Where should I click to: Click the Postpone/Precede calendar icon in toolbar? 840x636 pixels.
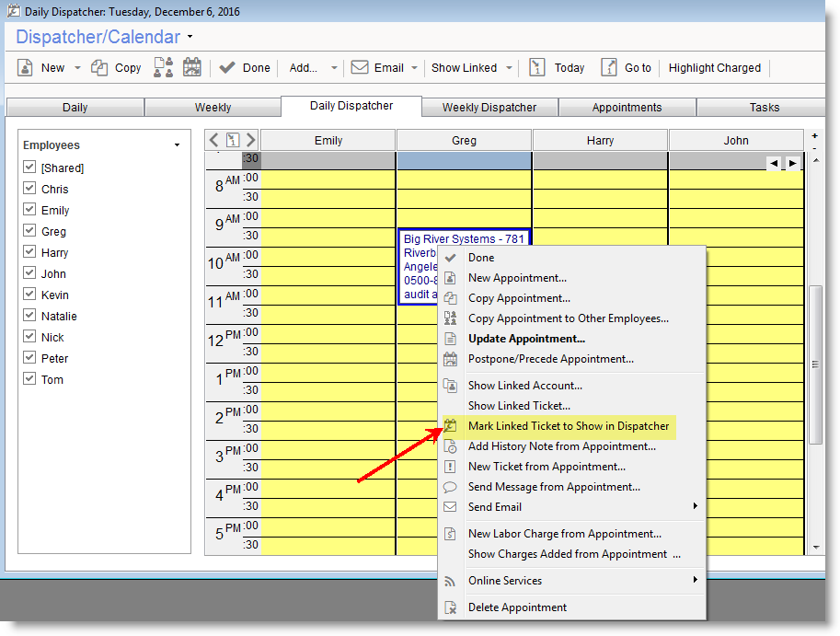click(192, 67)
